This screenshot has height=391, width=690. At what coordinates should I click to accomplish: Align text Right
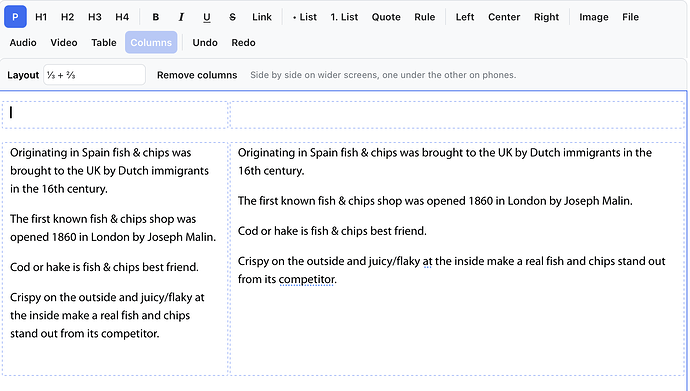pos(546,17)
